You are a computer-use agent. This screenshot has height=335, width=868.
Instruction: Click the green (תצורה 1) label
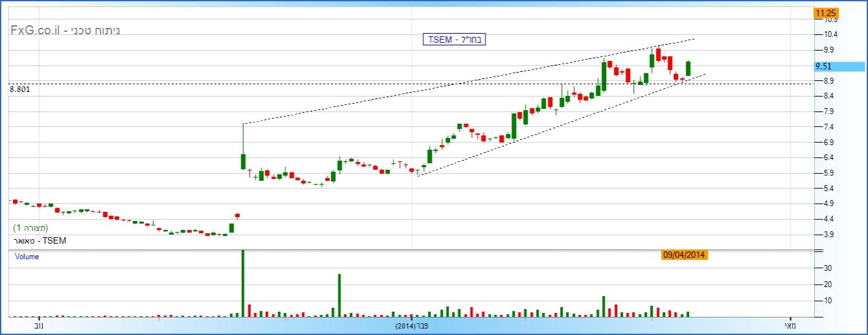coord(32,228)
